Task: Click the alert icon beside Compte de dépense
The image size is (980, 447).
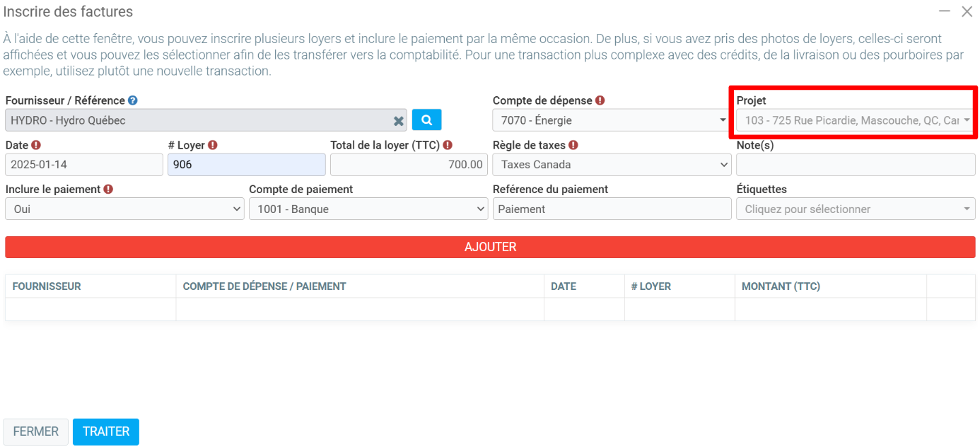Action: (x=600, y=101)
